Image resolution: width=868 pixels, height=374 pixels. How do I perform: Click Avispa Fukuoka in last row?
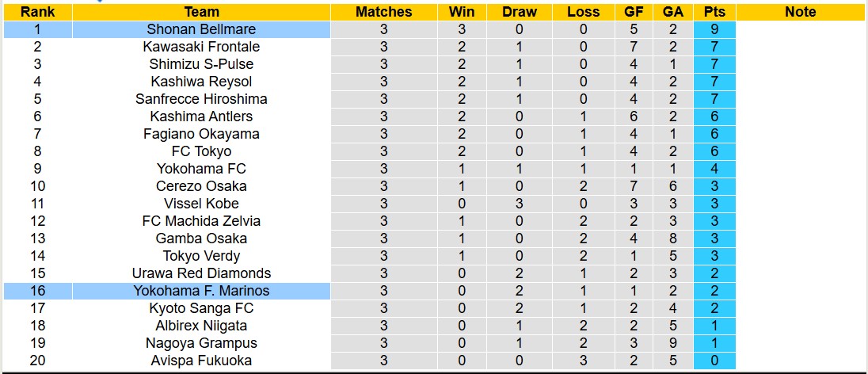pyautogui.click(x=201, y=361)
